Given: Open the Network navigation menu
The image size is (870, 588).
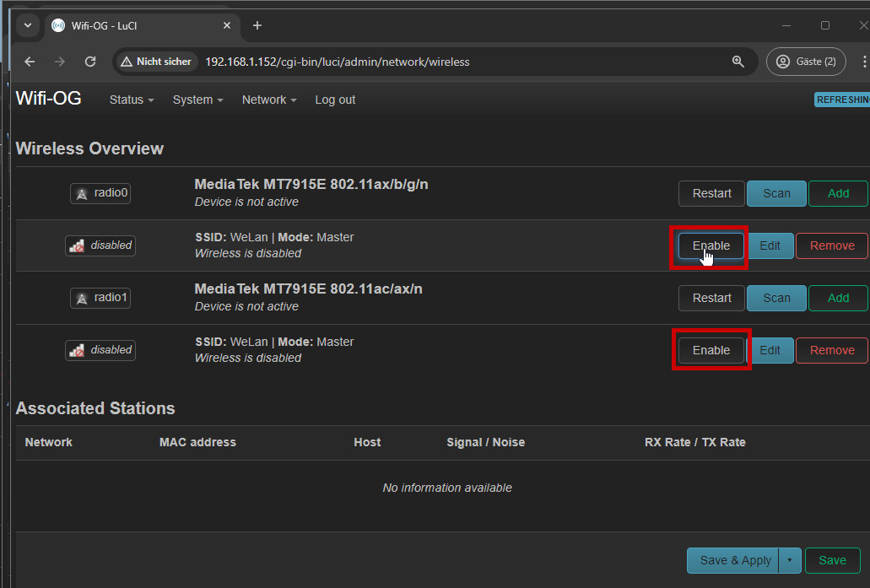Looking at the screenshot, I should click(268, 100).
